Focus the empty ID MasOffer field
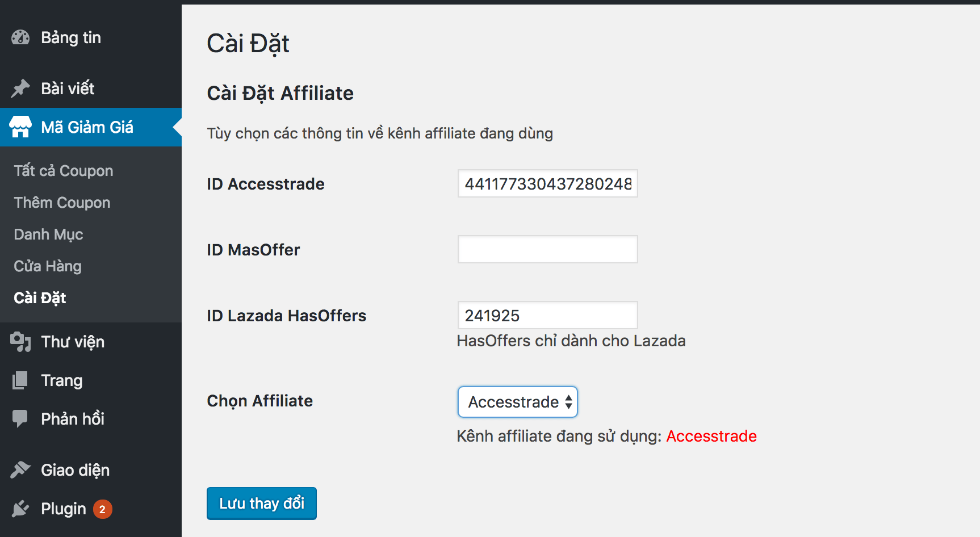Image resolution: width=980 pixels, height=537 pixels. click(548, 249)
